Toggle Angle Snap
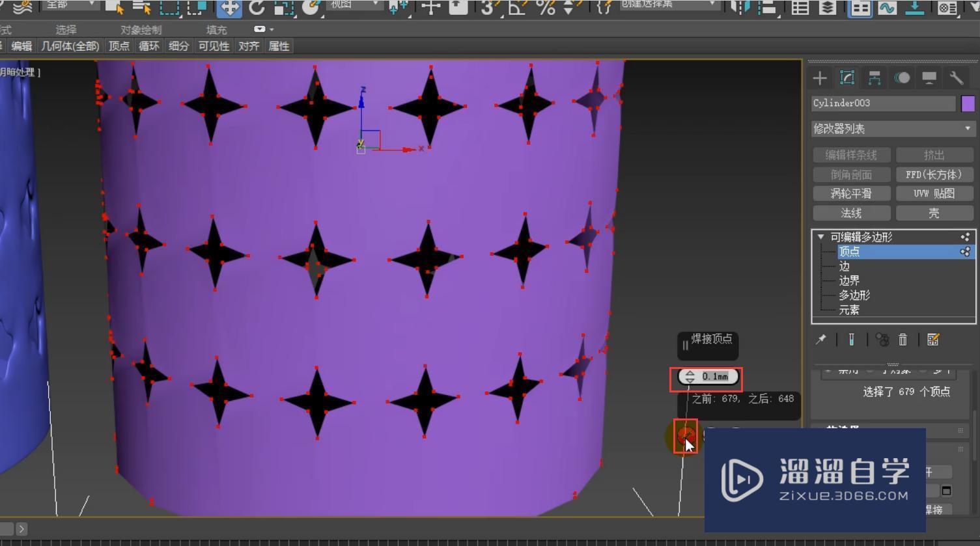Viewport: 980px width, 546px height. 517,7
